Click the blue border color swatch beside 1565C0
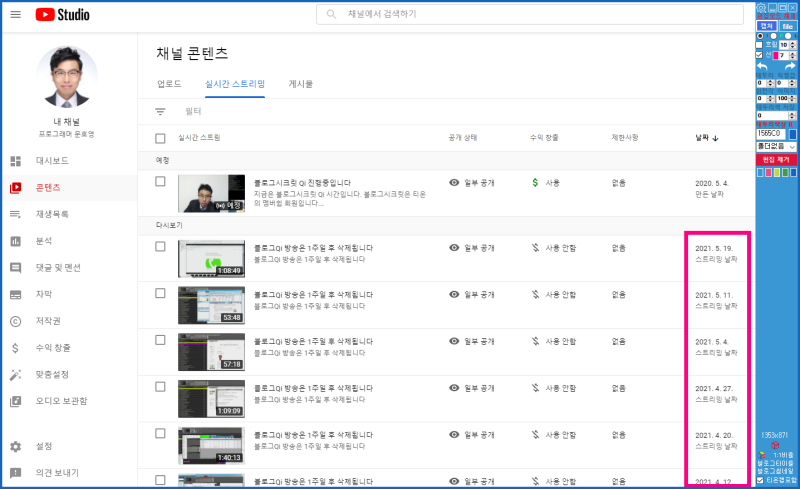This screenshot has width=800, height=489. tap(793, 134)
